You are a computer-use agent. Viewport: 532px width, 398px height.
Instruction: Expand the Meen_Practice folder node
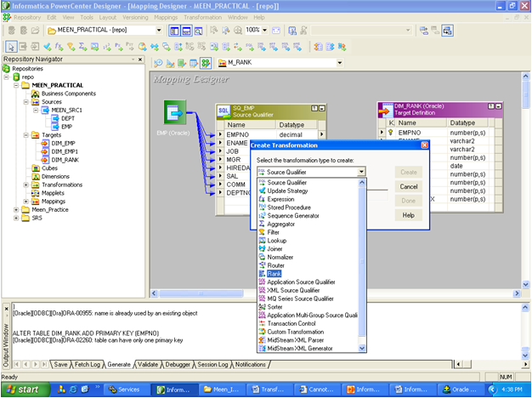16,210
